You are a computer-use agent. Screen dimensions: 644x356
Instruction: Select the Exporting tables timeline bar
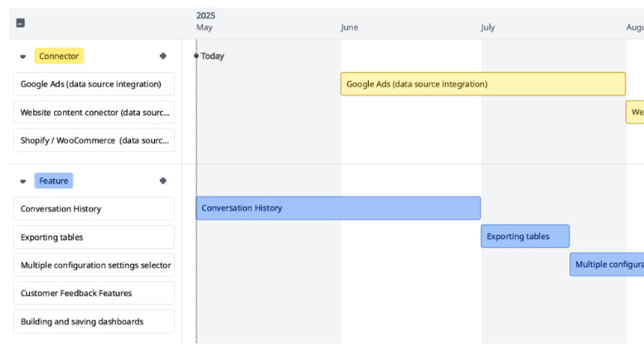pos(525,237)
